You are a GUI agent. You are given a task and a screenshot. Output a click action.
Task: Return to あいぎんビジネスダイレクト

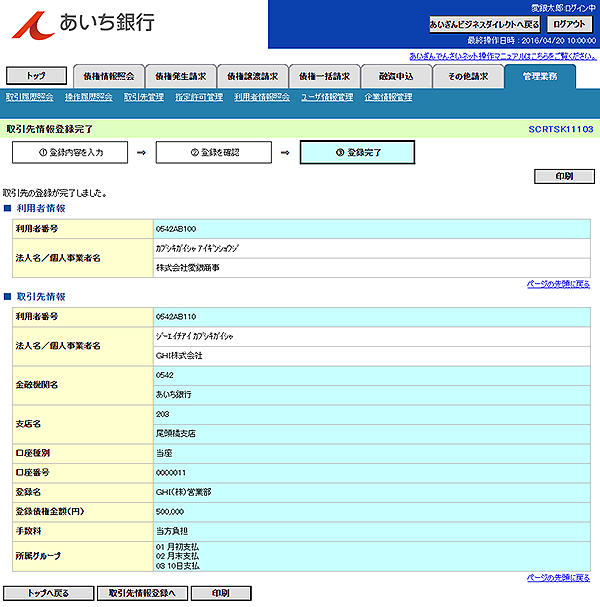[484, 24]
